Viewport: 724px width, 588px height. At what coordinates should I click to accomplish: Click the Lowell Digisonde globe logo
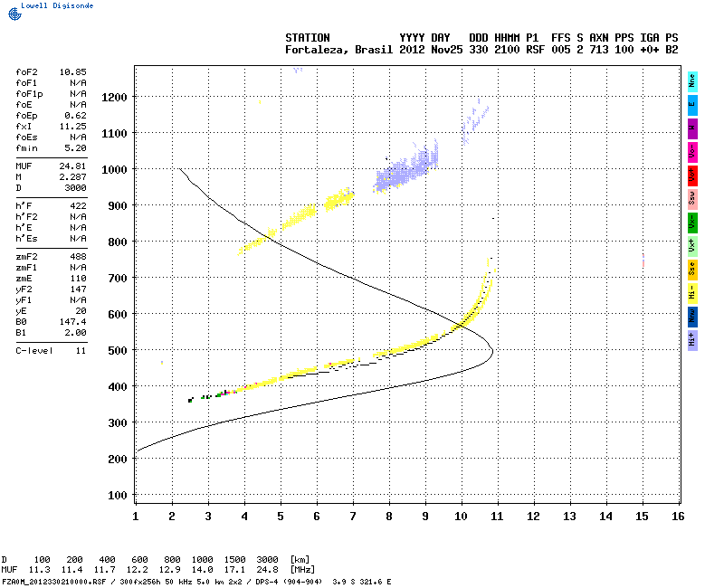click(14, 14)
